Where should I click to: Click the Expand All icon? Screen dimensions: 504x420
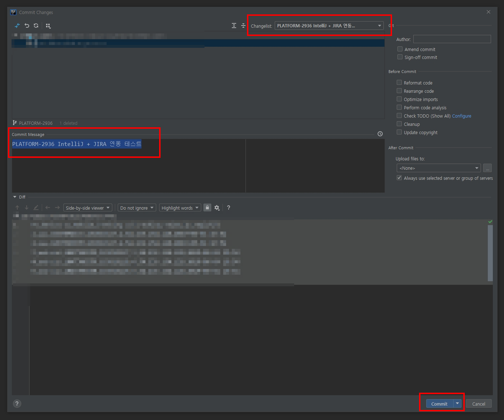click(234, 26)
